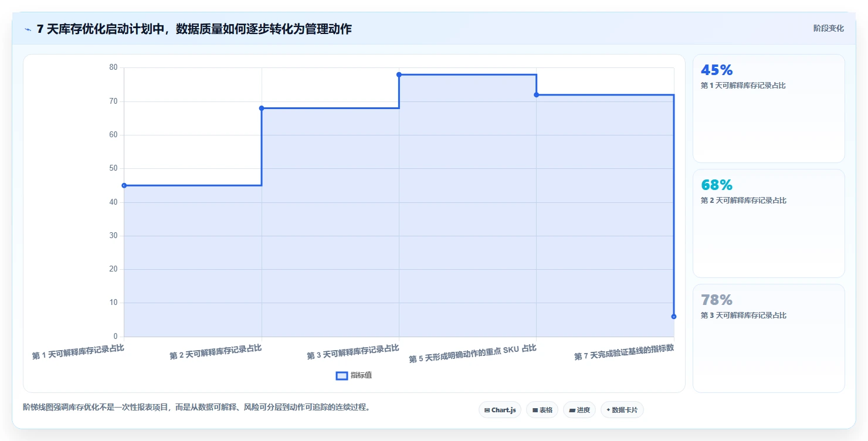This screenshot has width=868, height=441.
Task: Click the data point at value 72
Action: tap(536, 94)
